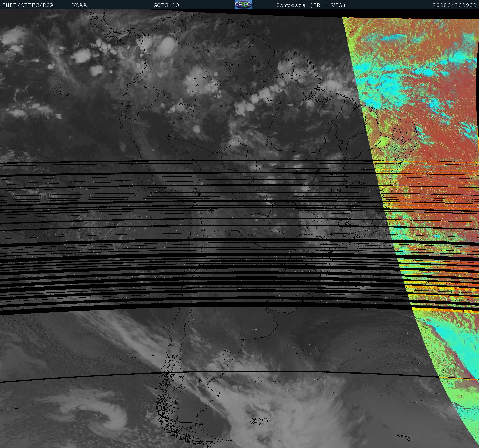479x448 pixels.
Task: Select the Composta (IR - VIS) label
Action: [311, 5]
